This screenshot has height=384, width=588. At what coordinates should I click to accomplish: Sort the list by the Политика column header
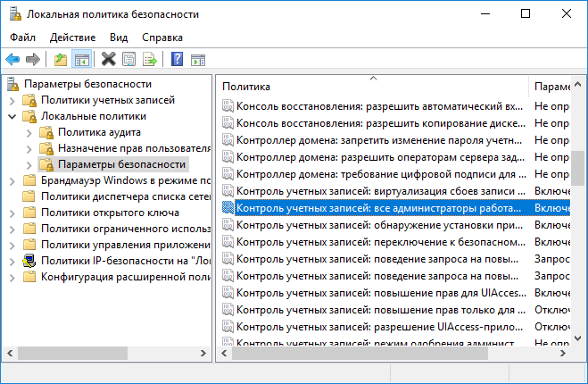pos(357,87)
